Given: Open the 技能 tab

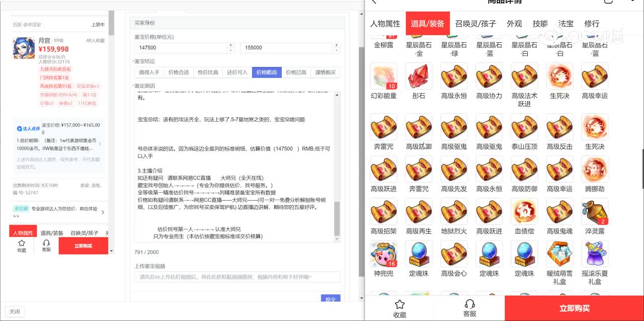Looking at the screenshot, I should click(540, 24).
